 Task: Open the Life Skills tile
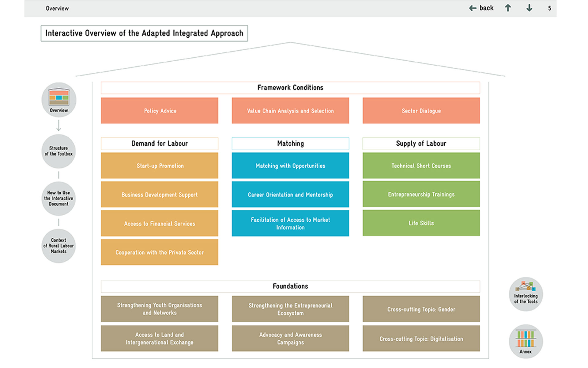(x=421, y=223)
